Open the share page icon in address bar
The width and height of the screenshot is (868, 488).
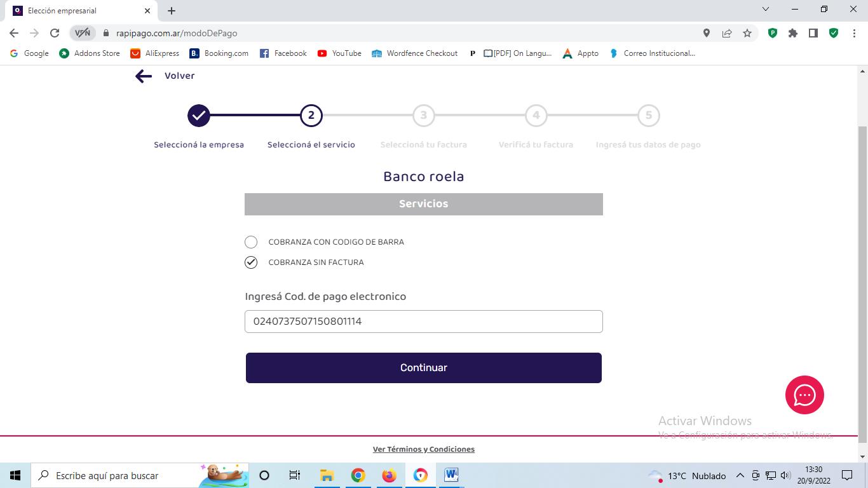click(727, 33)
